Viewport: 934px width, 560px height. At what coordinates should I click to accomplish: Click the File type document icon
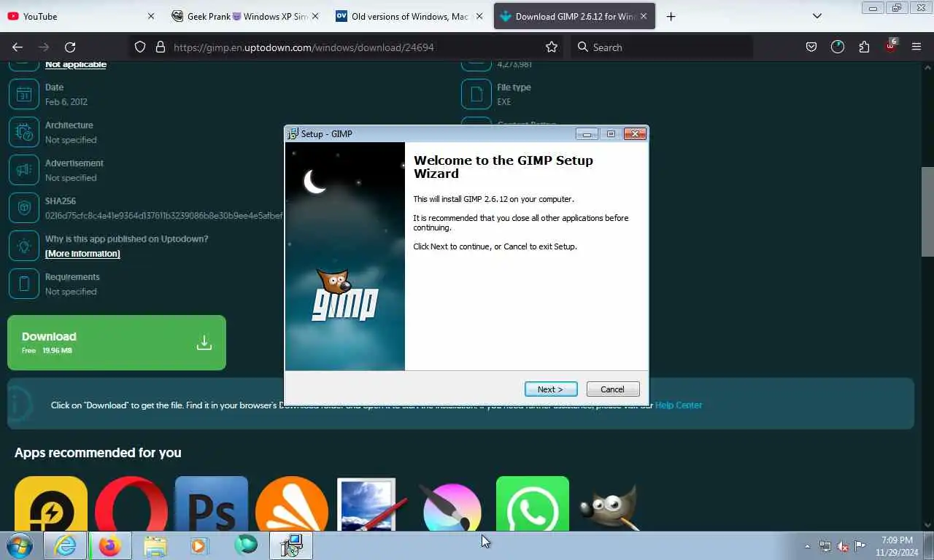pos(476,94)
